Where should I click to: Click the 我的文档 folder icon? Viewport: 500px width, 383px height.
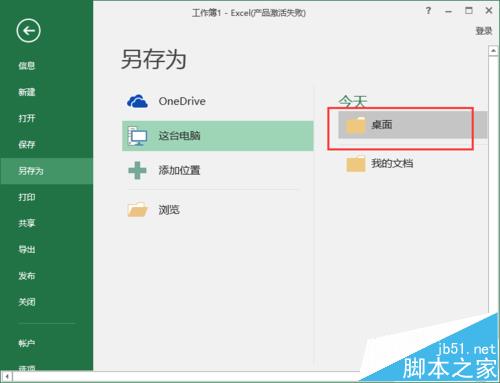(356, 164)
